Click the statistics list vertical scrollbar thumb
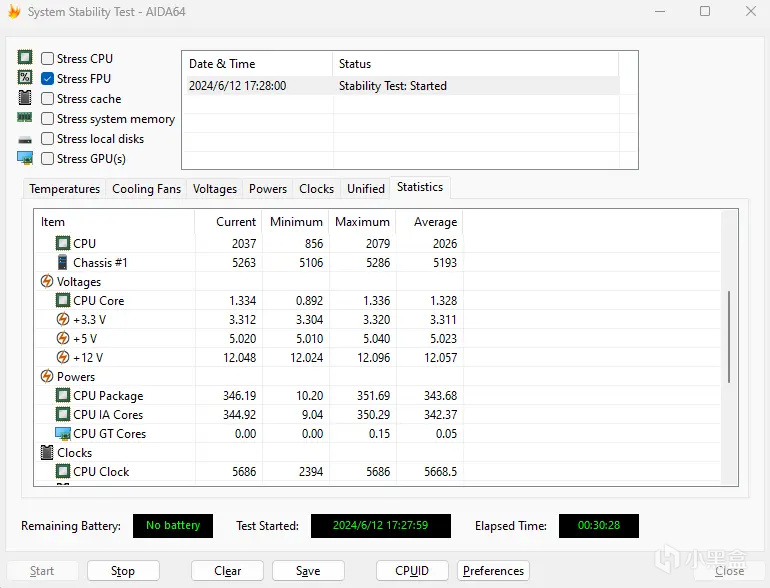Image resolution: width=770 pixels, height=588 pixels. pos(729,336)
